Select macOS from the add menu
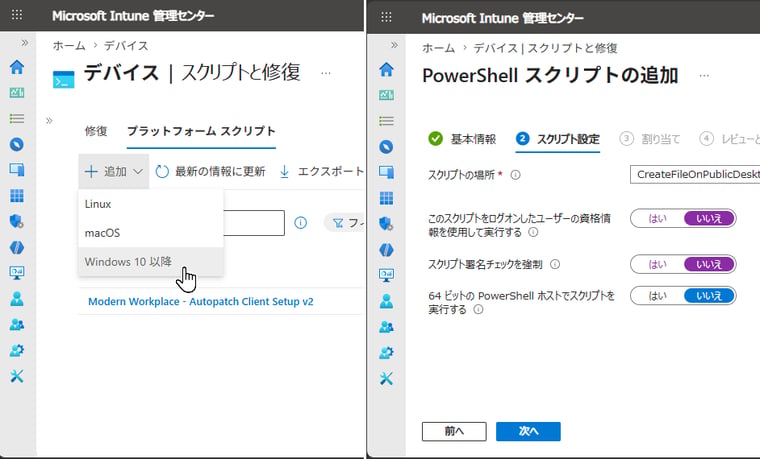760x459 pixels. tap(151, 233)
